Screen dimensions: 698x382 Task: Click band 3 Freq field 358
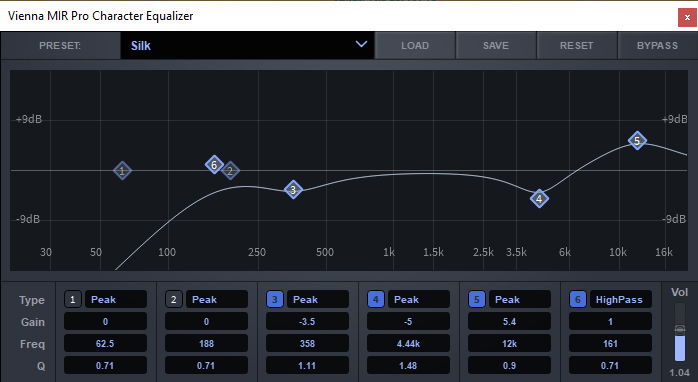click(x=308, y=343)
